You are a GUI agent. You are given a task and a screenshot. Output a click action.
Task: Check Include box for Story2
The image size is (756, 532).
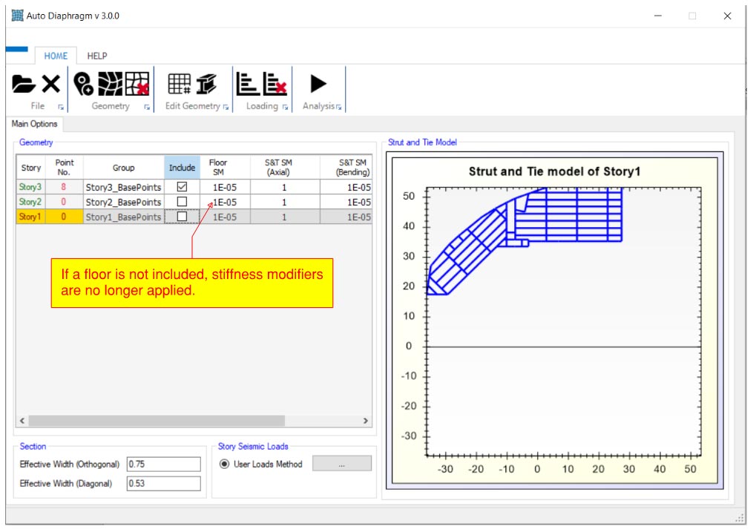[x=182, y=202]
